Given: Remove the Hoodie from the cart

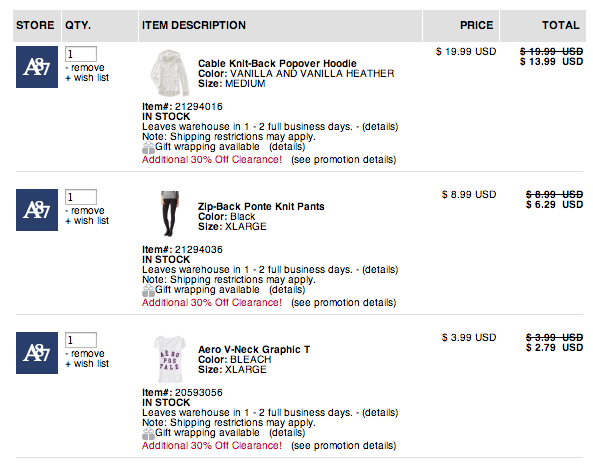Looking at the screenshot, I should [x=85, y=68].
